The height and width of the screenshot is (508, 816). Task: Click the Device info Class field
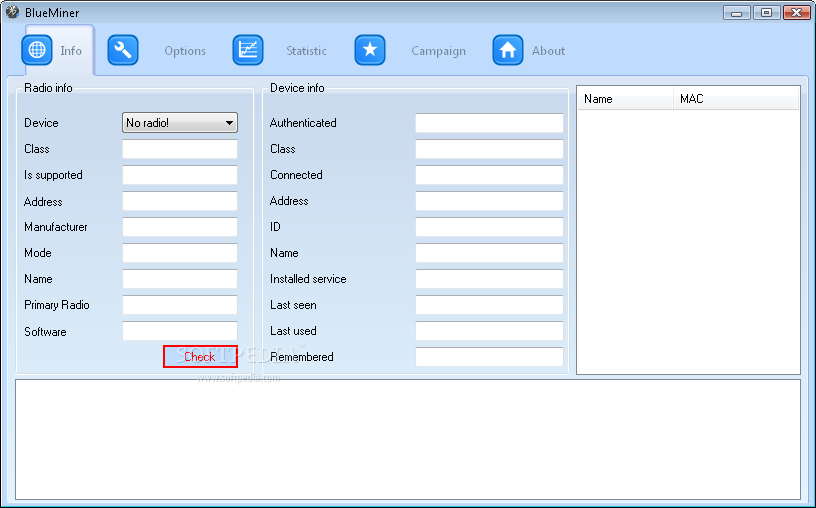pos(489,149)
